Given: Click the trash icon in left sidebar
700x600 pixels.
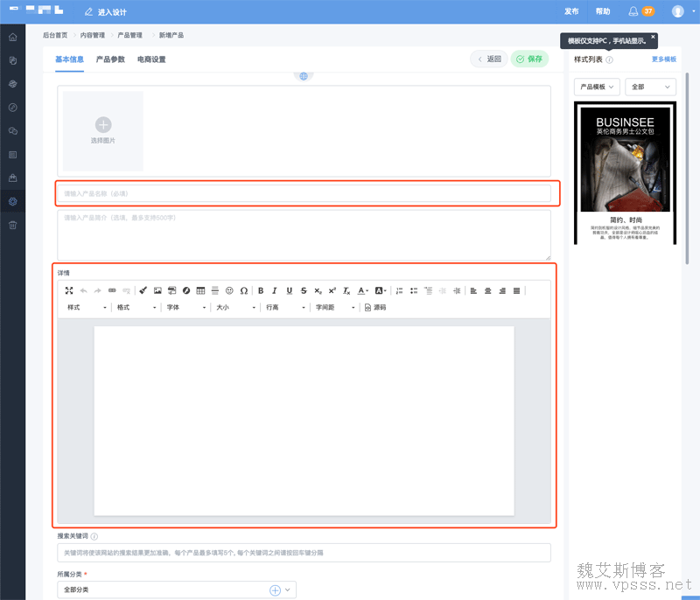Looking at the screenshot, I should pyautogui.click(x=12, y=225).
